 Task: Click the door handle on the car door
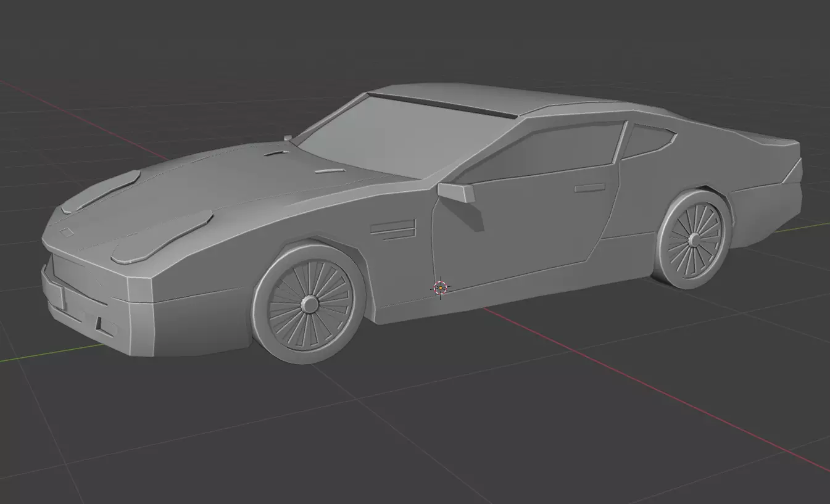pyautogui.click(x=589, y=187)
